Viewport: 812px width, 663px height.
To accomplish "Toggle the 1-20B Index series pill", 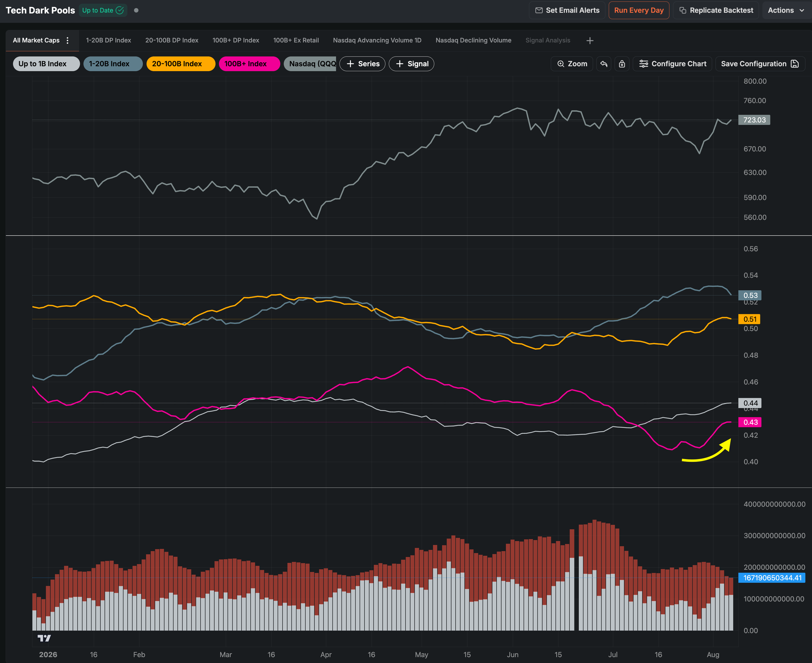I will pos(113,64).
